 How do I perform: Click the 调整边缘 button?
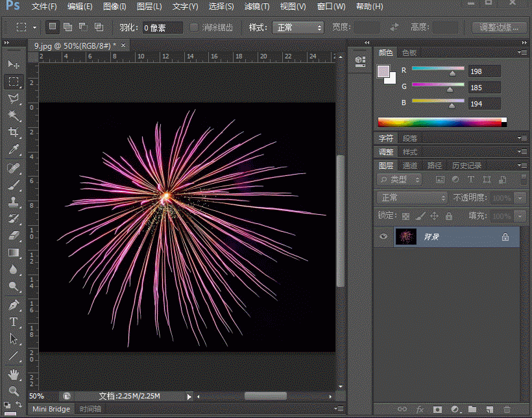click(x=499, y=28)
